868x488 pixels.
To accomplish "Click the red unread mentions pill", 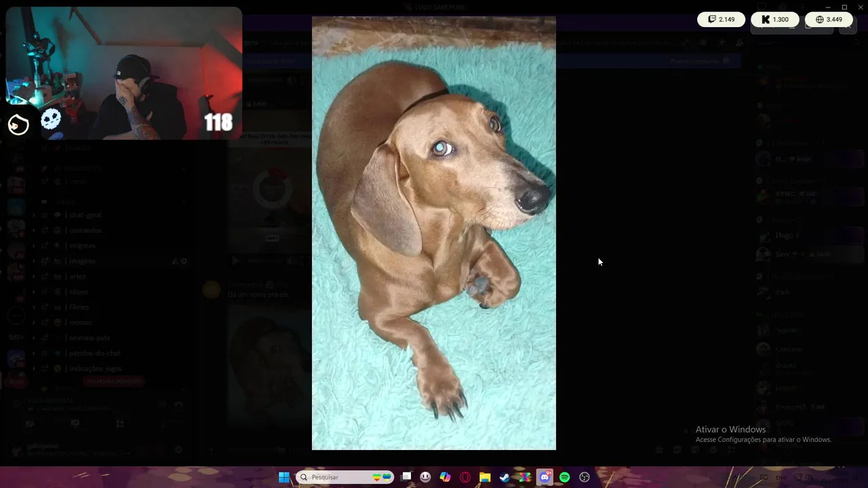I will (114, 382).
